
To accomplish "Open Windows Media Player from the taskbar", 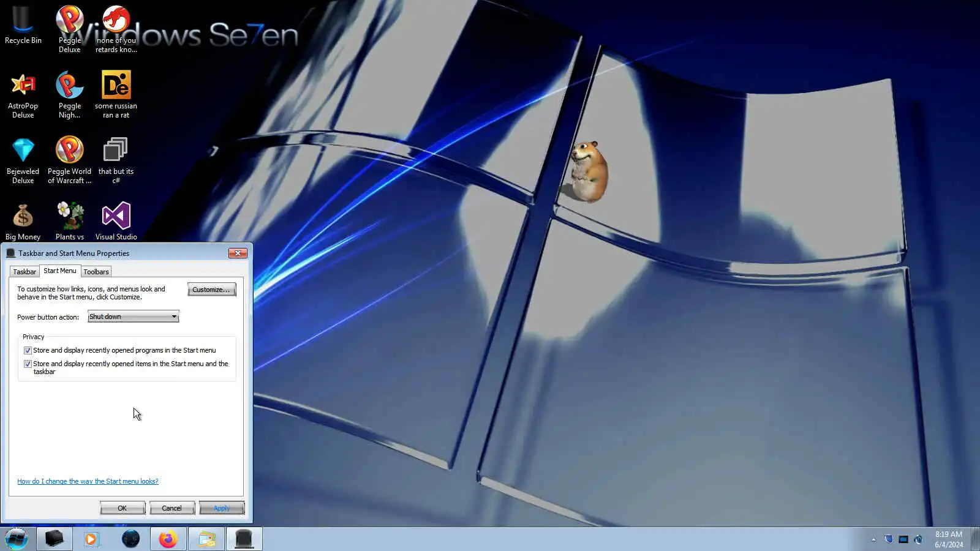I will (92, 539).
